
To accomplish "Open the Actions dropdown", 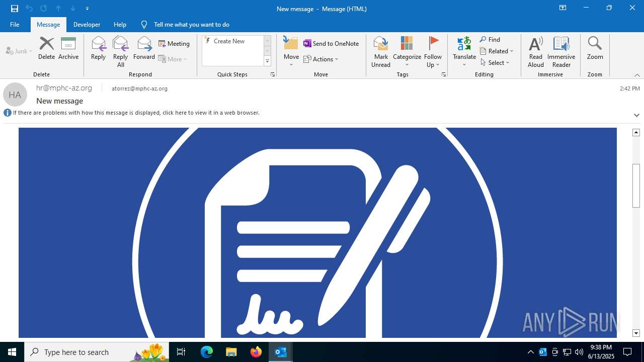I will tap(321, 59).
